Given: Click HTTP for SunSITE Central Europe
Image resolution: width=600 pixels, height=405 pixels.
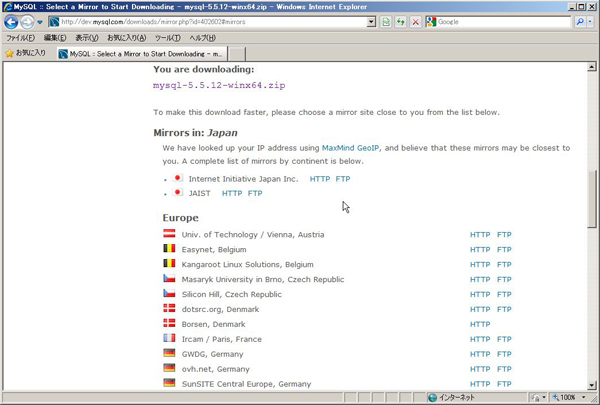Looking at the screenshot, I should coord(480,384).
